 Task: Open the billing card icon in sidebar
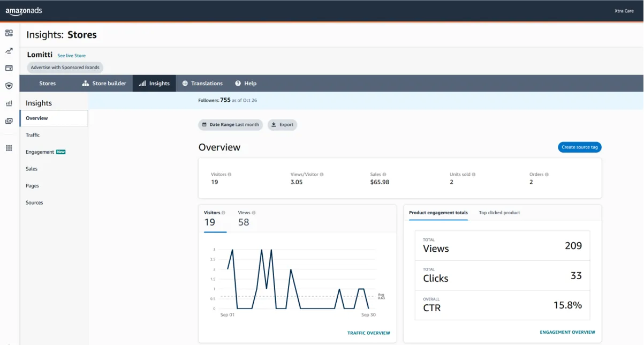(9, 68)
